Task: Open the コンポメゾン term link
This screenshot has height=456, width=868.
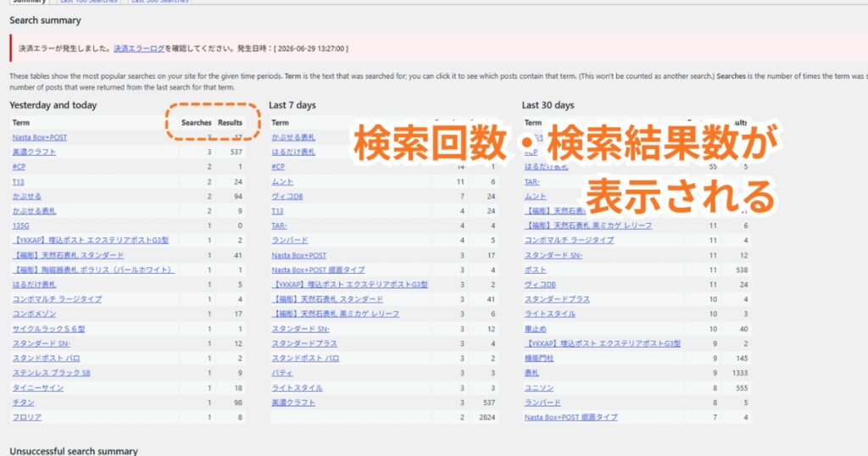Action: pos(34,314)
